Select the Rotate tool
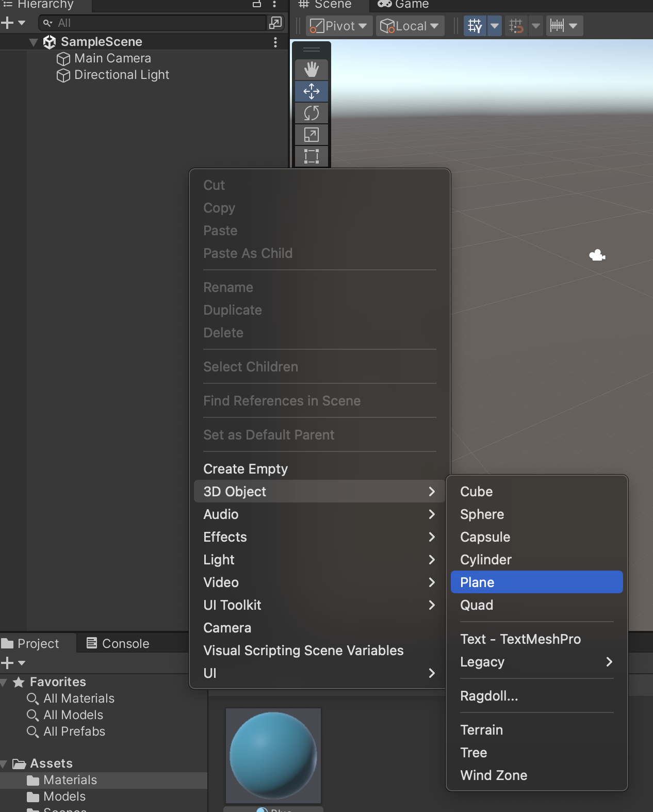This screenshot has height=812, width=653. [x=311, y=113]
